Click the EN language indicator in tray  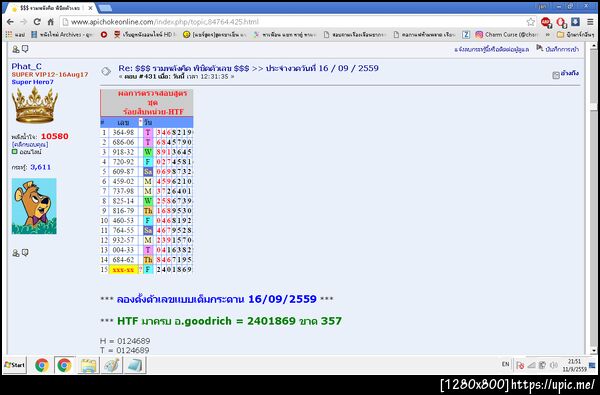(505, 364)
